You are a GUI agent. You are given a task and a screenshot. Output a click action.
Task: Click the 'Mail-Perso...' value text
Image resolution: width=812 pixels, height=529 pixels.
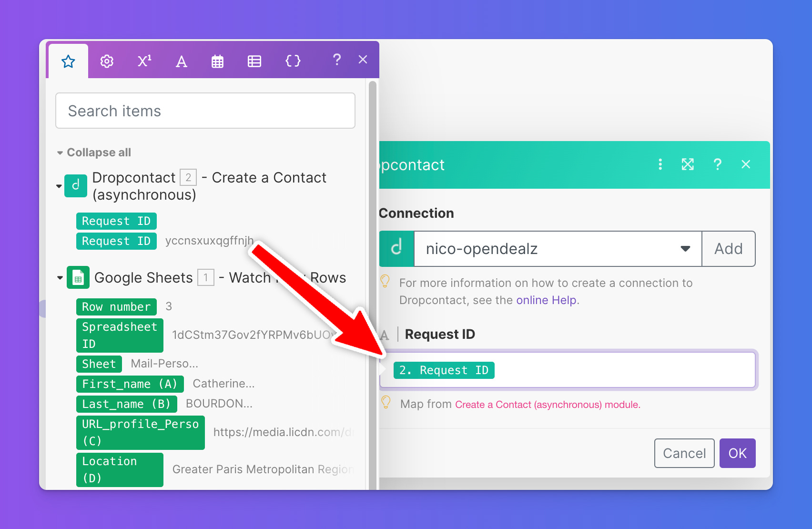click(164, 364)
